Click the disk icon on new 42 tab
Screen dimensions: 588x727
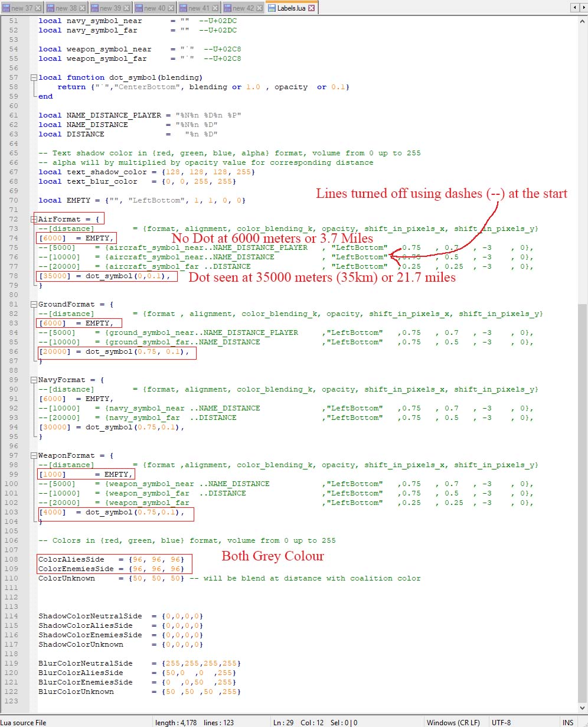tap(228, 8)
